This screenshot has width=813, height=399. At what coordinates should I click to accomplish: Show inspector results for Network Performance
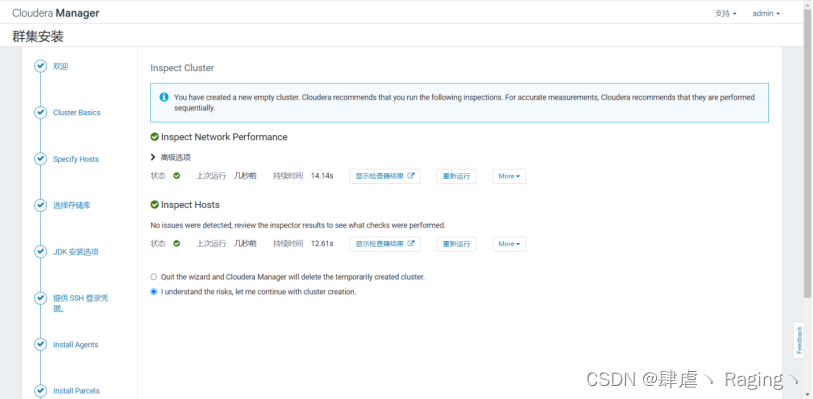(385, 176)
